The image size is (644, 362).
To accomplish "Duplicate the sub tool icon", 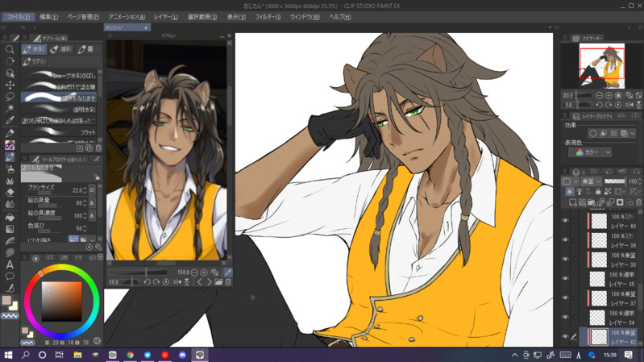I will (89, 148).
